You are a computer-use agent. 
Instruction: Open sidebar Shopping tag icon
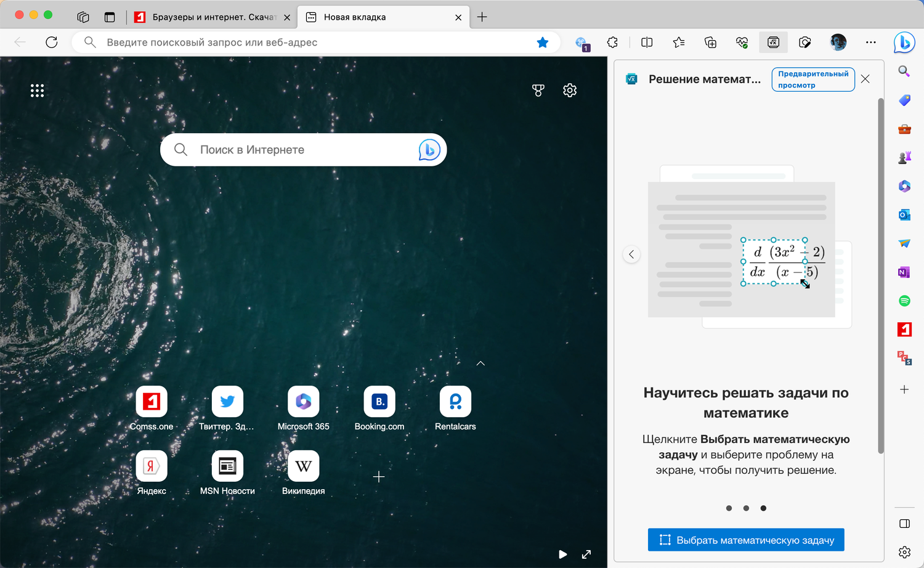click(x=904, y=100)
